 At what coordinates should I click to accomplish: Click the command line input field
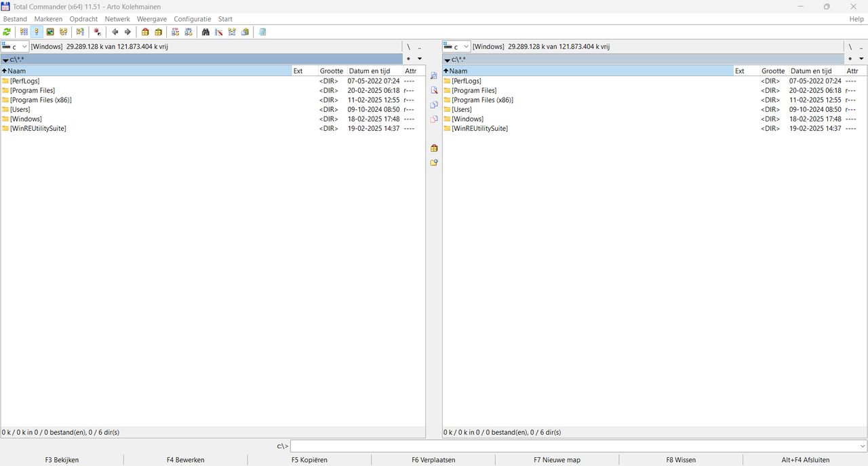point(574,446)
